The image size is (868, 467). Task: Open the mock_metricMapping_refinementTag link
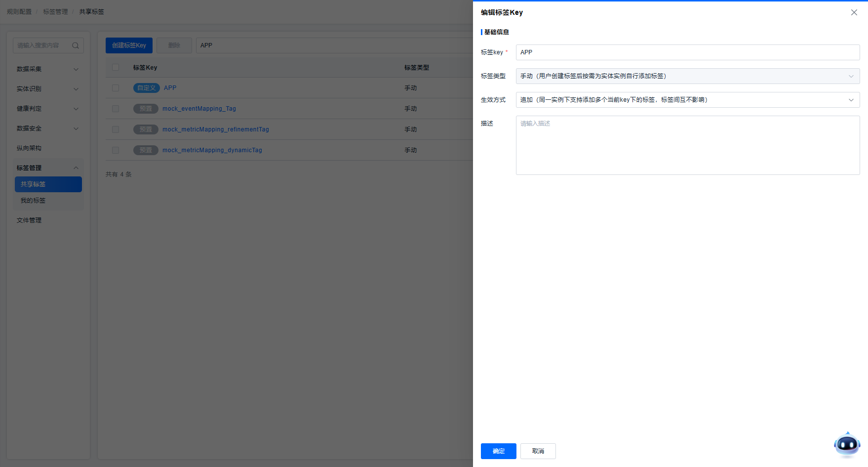(x=215, y=129)
